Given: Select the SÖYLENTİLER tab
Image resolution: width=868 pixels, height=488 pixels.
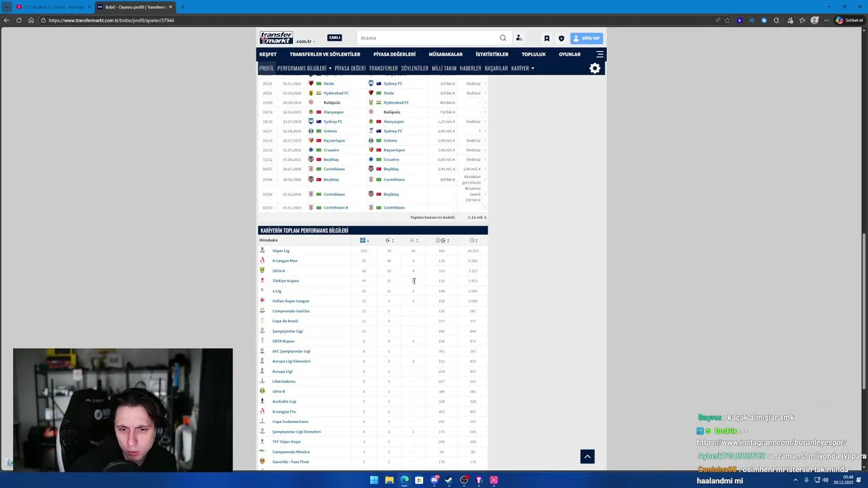Looking at the screenshot, I should click(x=415, y=68).
